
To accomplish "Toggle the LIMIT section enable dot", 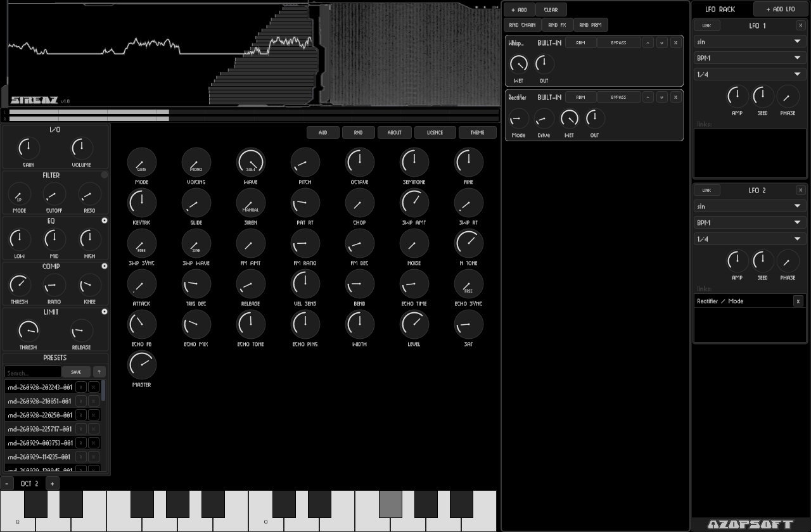I will 105,312.
